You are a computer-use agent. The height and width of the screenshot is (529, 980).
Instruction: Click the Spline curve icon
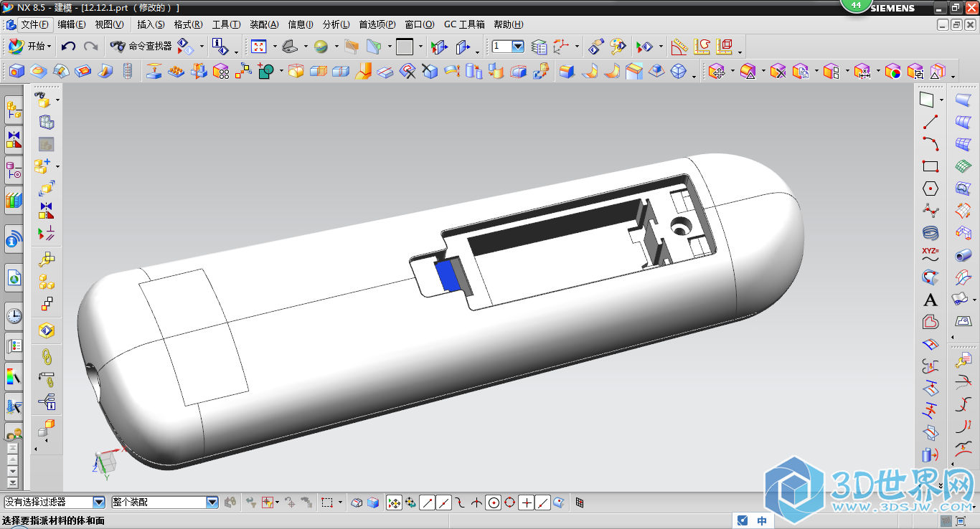click(x=930, y=211)
